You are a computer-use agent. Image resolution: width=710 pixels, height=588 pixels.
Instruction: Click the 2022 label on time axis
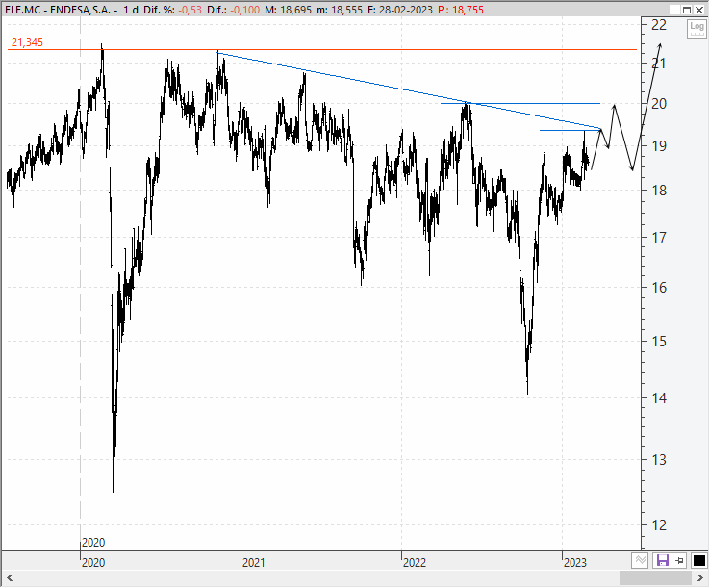pos(415,563)
